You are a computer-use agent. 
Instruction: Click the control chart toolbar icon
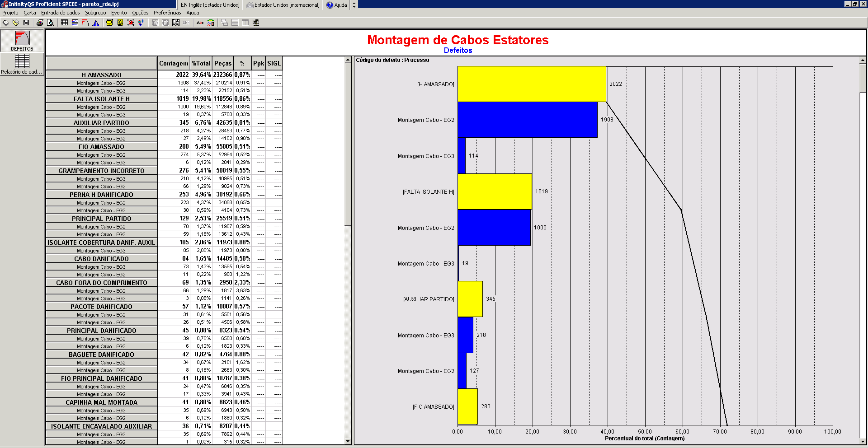[75, 23]
